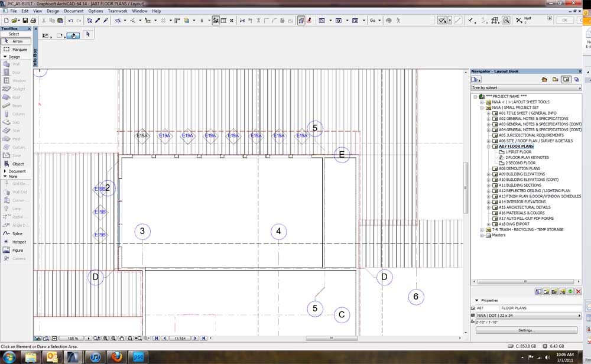The height and width of the screenshot is (364, 591).
Task: Activate the Roof tool
Action: point(16,97)
